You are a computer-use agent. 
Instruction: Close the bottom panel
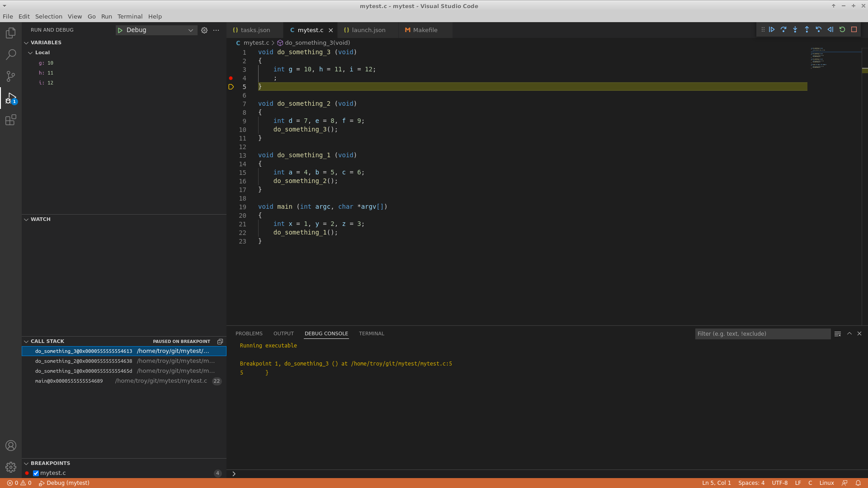click(859, 333)
